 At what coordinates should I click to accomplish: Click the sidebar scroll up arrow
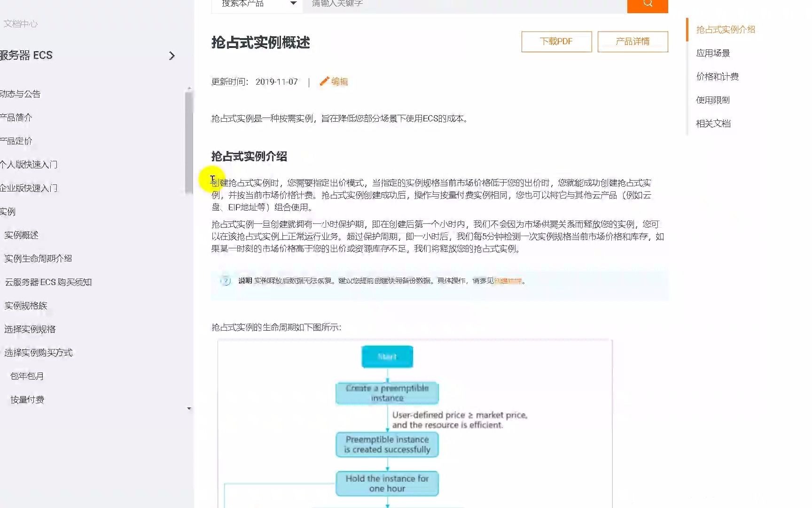coord(189,88)
